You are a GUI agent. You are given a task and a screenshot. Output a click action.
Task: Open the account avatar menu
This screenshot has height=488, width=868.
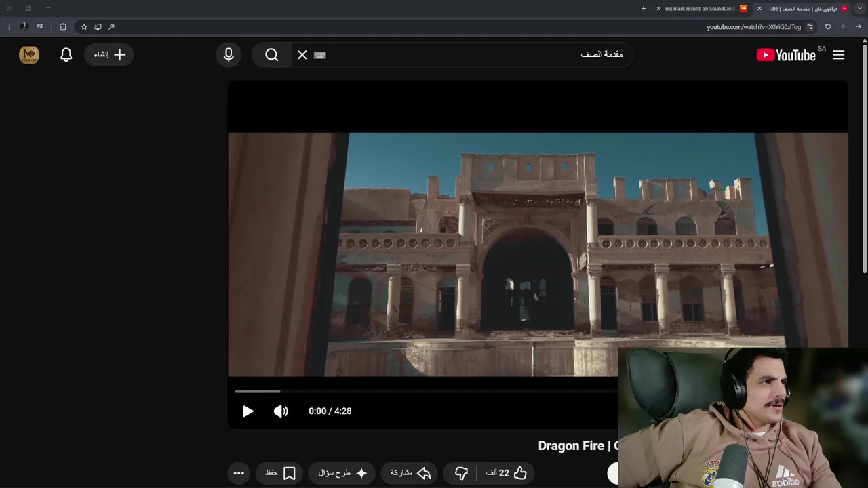29,55
